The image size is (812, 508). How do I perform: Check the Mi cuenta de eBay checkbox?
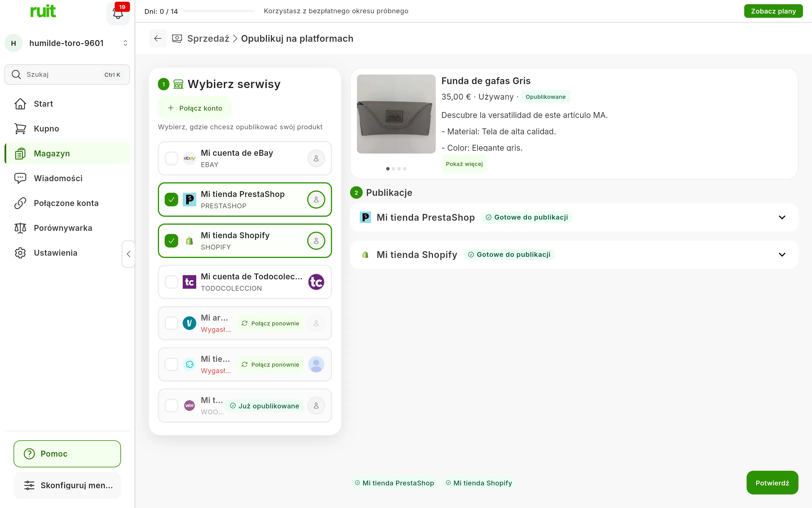[171, 158]
